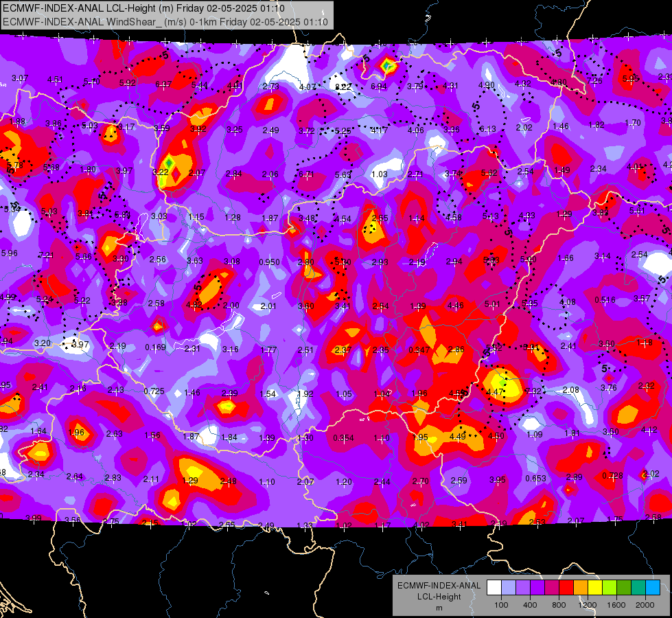Image resolution: width=672 pixels, height=618 pixels.
Task: Click the wind shear value 0.653
Action: click(535, 478)
